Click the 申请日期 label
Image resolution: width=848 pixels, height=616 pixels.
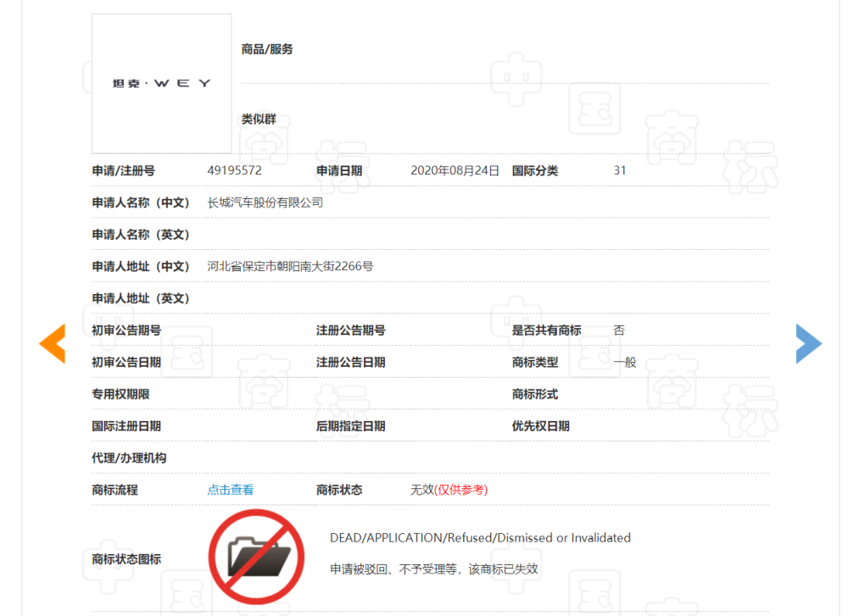339,171
